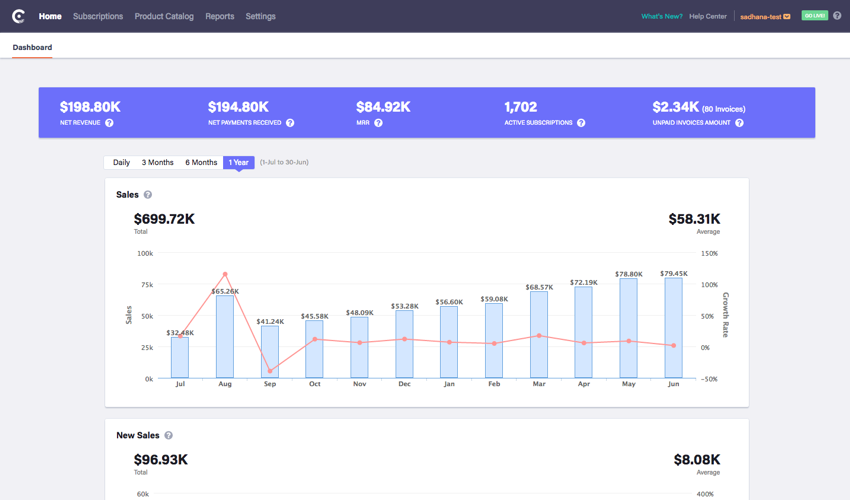The width and height of the screenshot is (850, 500).
Task: Open help icon for Net Revenue
Action: click(x=109, y=123)
